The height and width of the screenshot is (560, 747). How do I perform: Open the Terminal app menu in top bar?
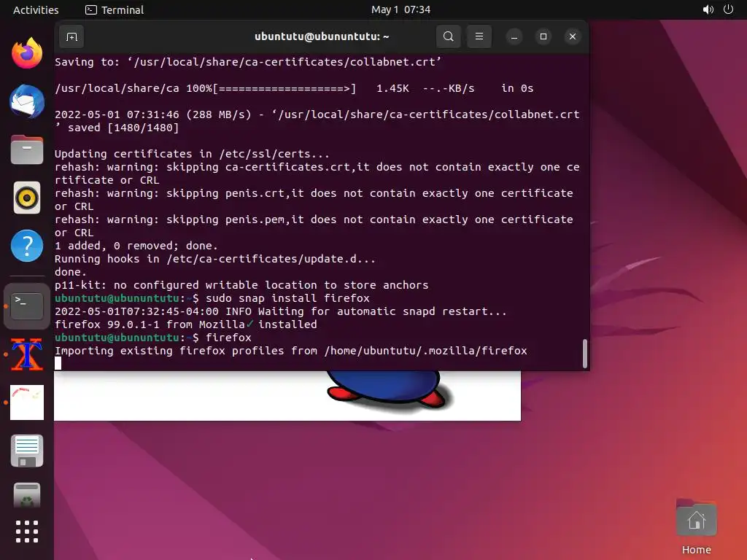pos(115,9)
